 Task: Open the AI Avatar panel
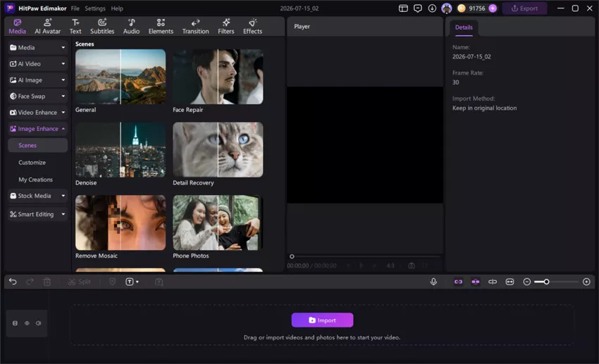(47, 26)
